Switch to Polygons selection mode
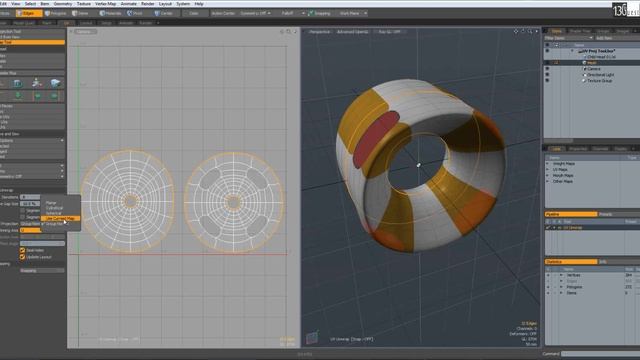 pyautogui.click(x=56, y=13)
